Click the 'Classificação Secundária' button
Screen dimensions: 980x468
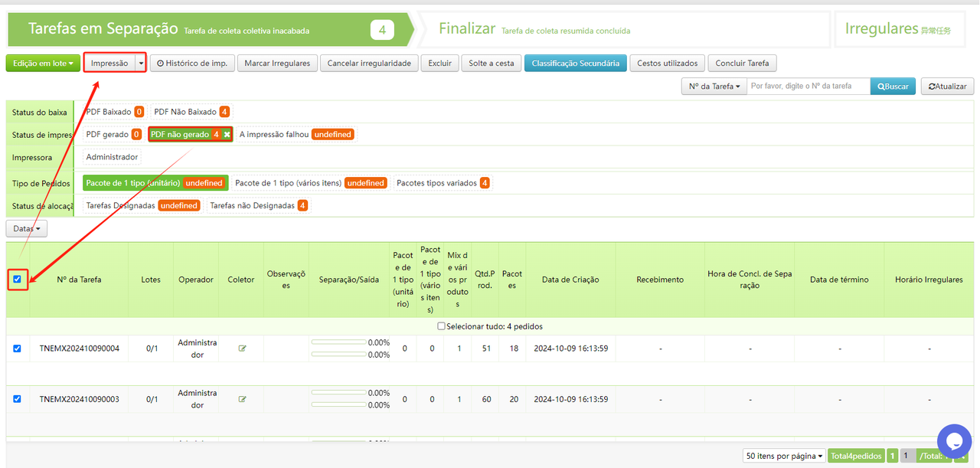[575, 63]
